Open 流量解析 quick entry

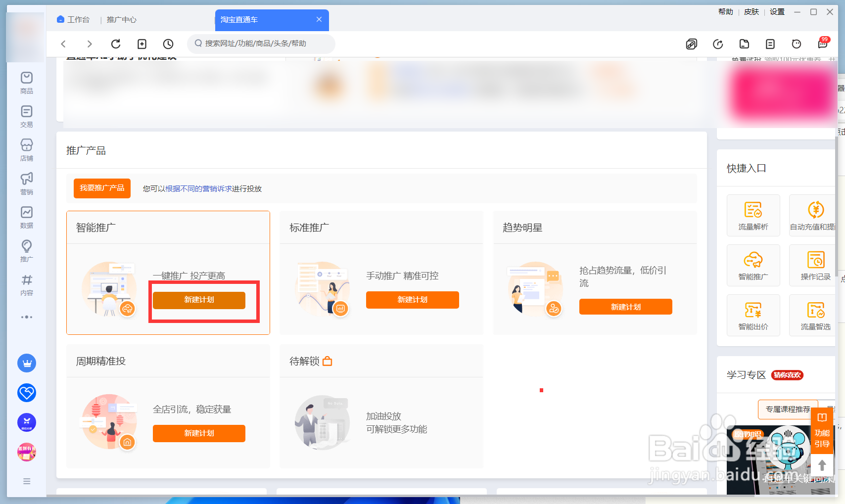(x=753, y=215)
